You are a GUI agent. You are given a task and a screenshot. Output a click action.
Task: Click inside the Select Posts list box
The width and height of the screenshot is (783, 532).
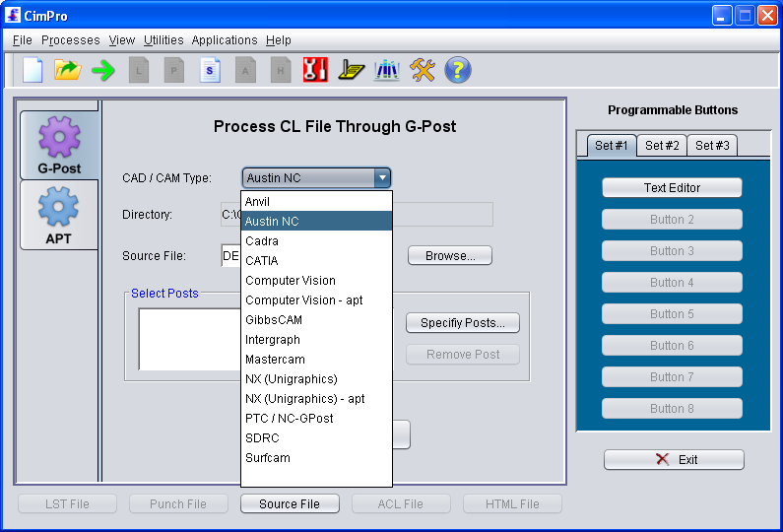coord(190,339)
